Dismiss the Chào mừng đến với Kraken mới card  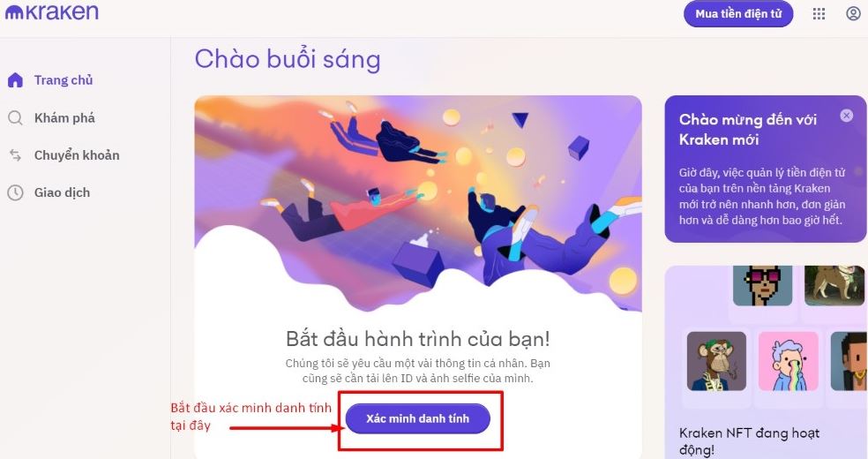point(846,115)
